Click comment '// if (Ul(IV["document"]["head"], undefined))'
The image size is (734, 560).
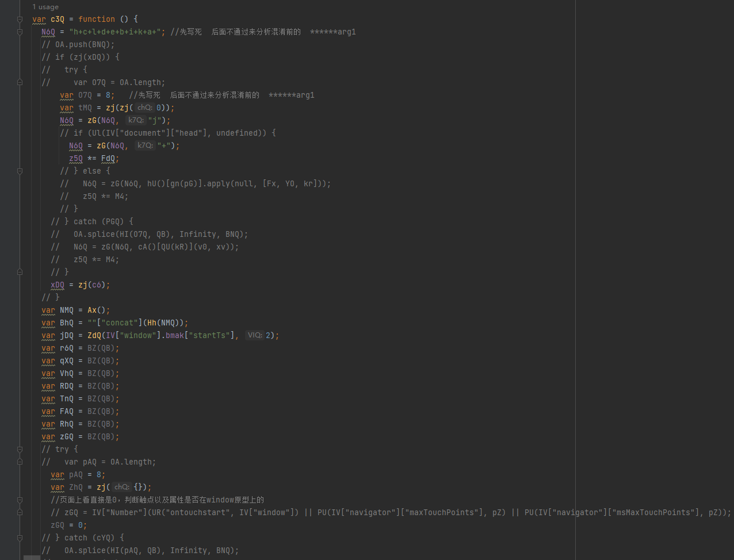[x=168, y=133]
